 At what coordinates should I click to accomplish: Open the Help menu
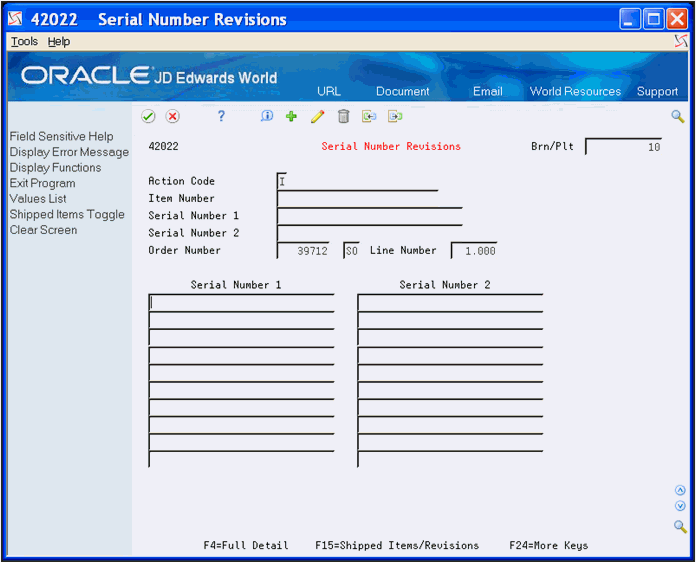coord(59,41)
